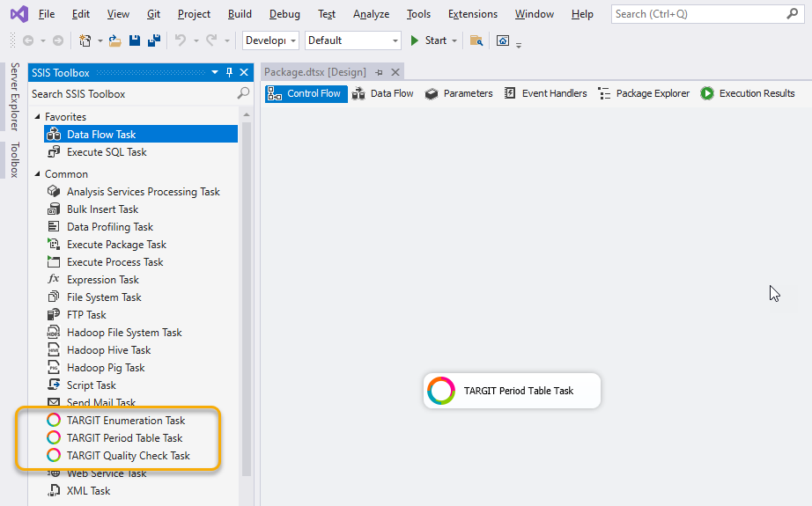Screen dimensions: 812x506
Task: Click the window layout toolbar icon
Action: click(503, 40)
